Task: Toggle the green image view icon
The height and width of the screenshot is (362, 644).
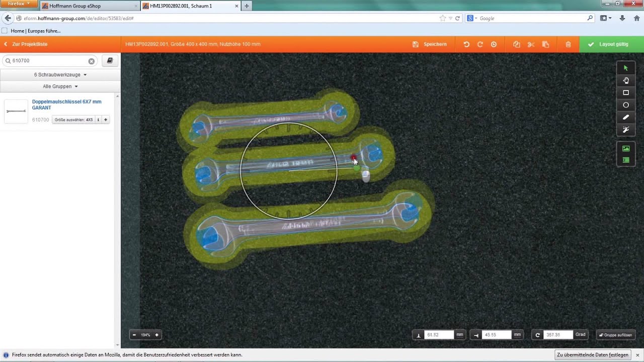Action: [626, 148]
